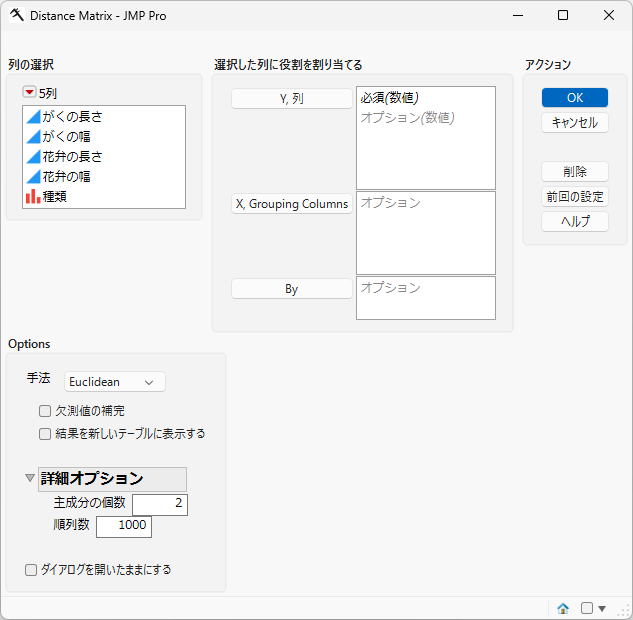Viewport: 633px width, 620px height.
Task: Open help with the ヘルプ button
Action: (x=575, y=222)
